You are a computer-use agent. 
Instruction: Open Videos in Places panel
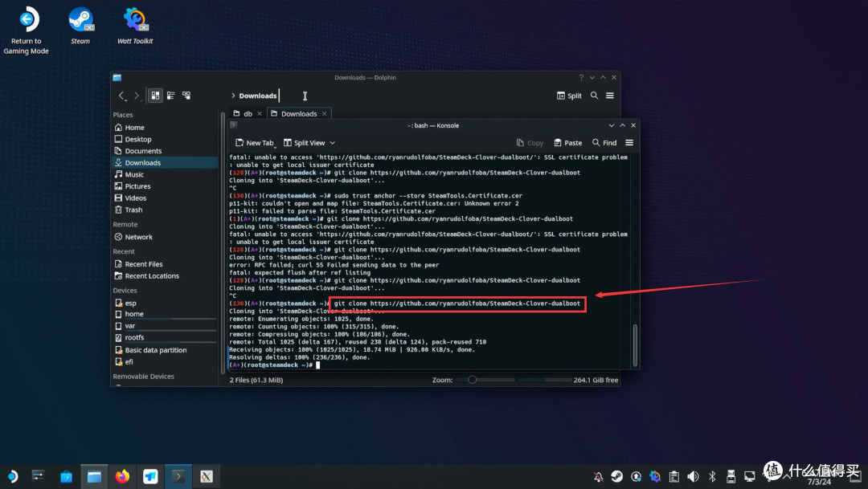pos(136,198)
